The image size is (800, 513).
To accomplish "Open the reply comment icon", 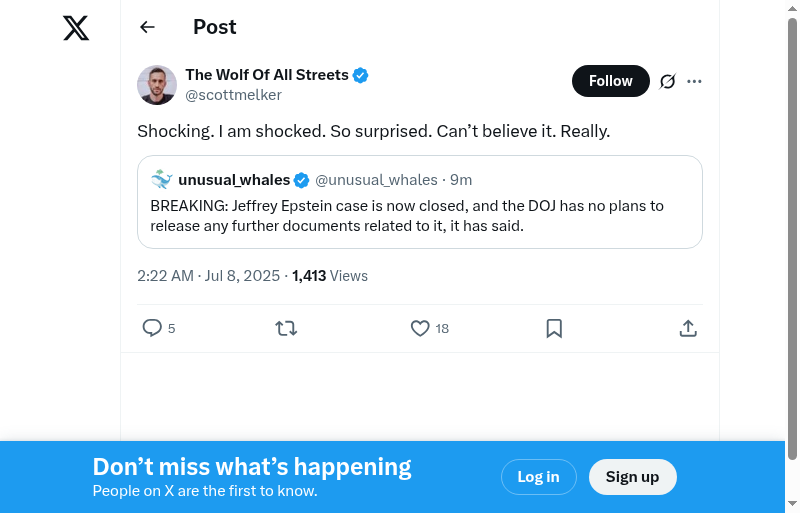I will tap(152, 328).
